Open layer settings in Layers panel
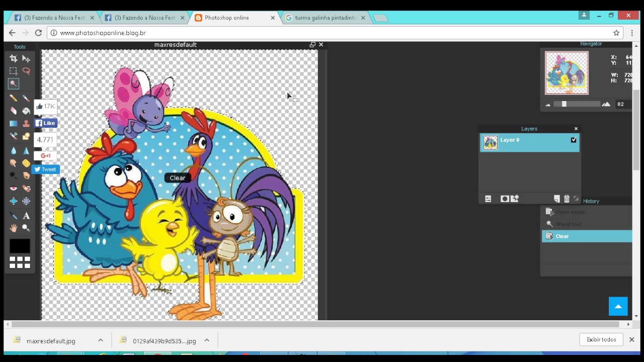The height and width of the screenshot is (362, 644). pos(488,199)
